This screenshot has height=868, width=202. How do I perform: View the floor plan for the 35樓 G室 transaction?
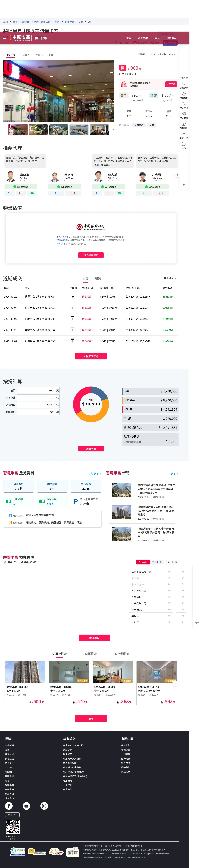click(72, 341)
